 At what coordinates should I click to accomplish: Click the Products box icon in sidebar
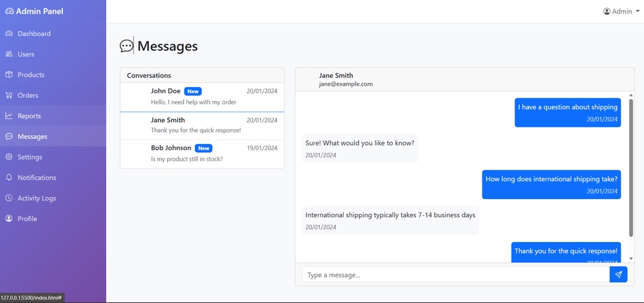coord(9,75)
